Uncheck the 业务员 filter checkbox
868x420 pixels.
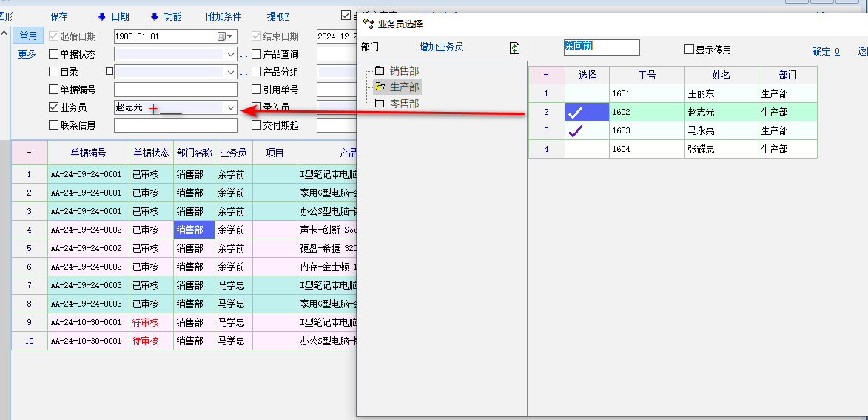click(53, 107)
